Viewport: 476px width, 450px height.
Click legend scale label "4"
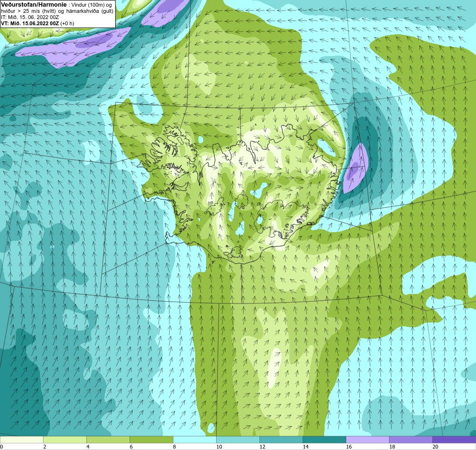88,447
